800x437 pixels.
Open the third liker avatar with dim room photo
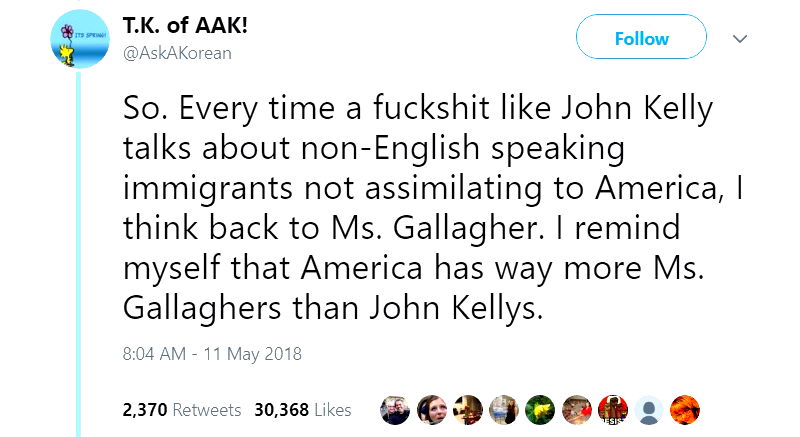tap(468, 409)
